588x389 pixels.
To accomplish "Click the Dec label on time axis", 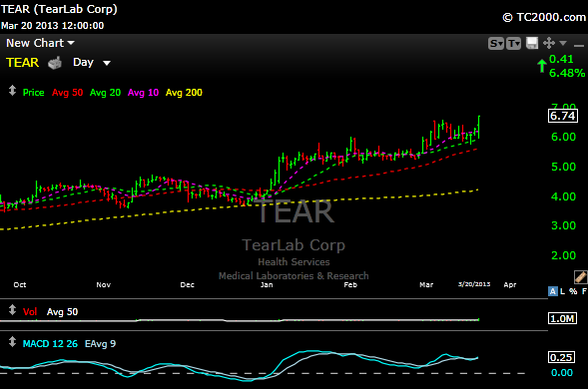I will click(x=187, y=285).
